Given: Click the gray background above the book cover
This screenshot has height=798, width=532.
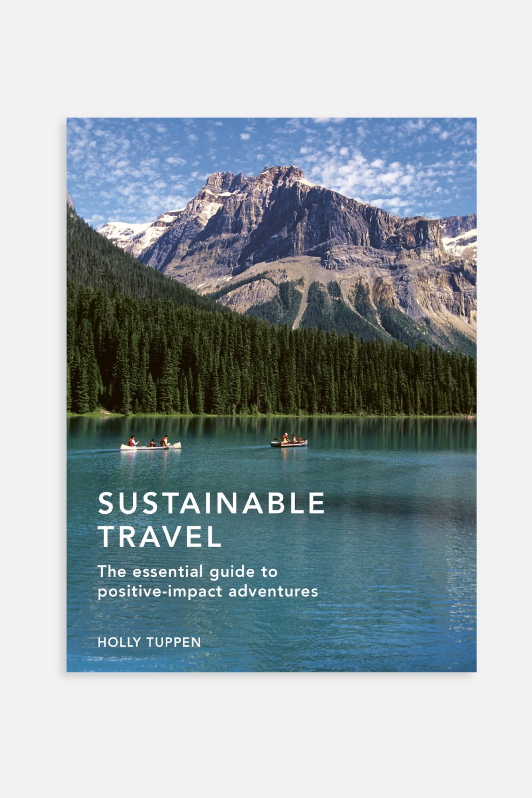Looking at the screenshot, I should point(266,58).
